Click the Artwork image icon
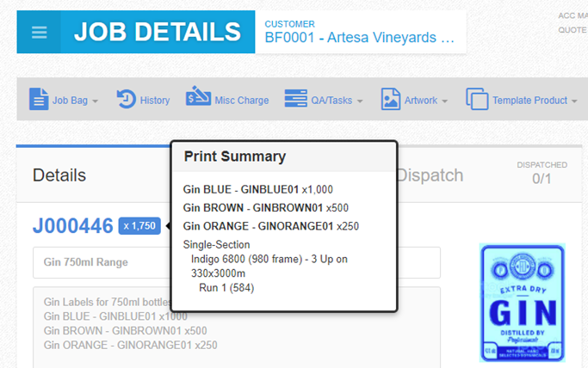Screen dimensions: 588x368 coord(390,99)
